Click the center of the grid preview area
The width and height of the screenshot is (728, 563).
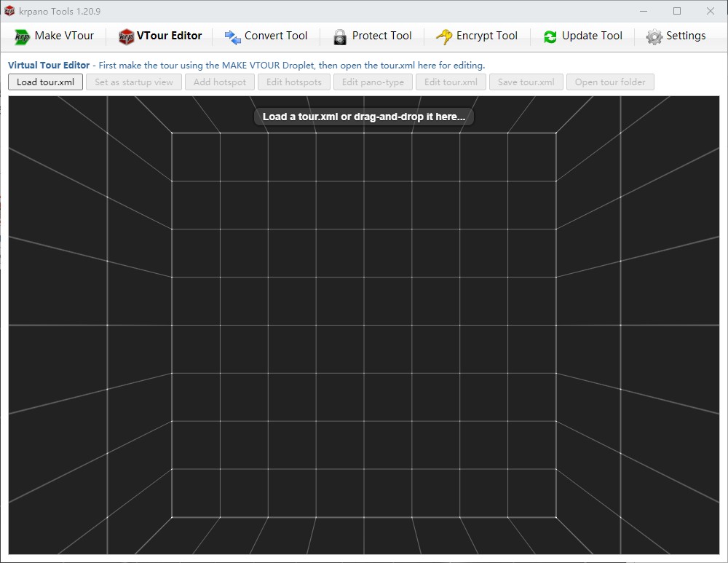364,325
